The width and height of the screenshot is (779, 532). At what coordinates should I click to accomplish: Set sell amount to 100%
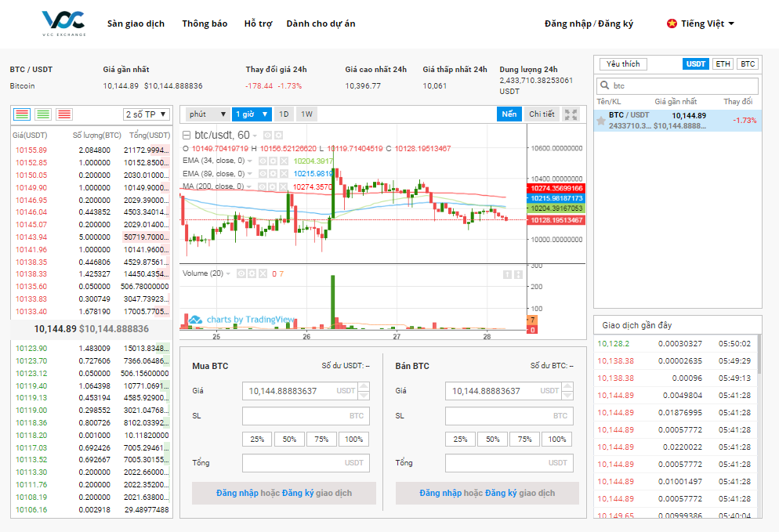click(557, 439)
